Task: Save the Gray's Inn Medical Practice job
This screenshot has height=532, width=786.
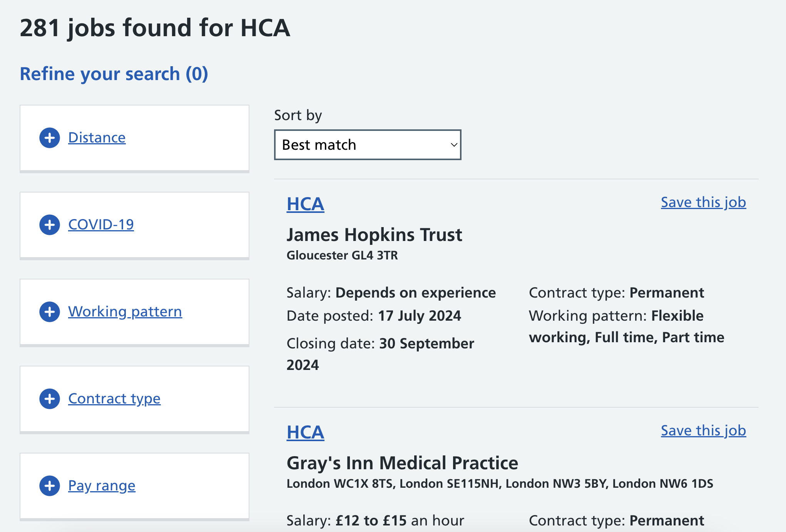Action: tap(703, 431)
